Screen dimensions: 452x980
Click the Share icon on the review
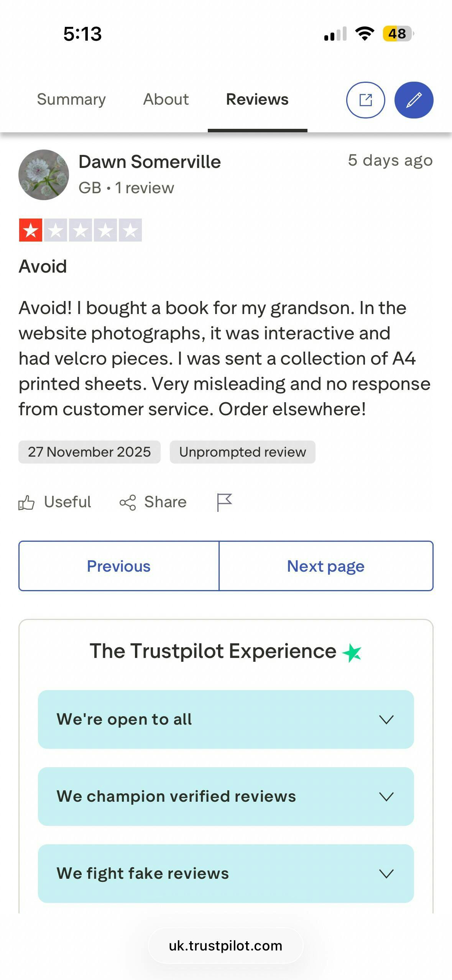128,502
